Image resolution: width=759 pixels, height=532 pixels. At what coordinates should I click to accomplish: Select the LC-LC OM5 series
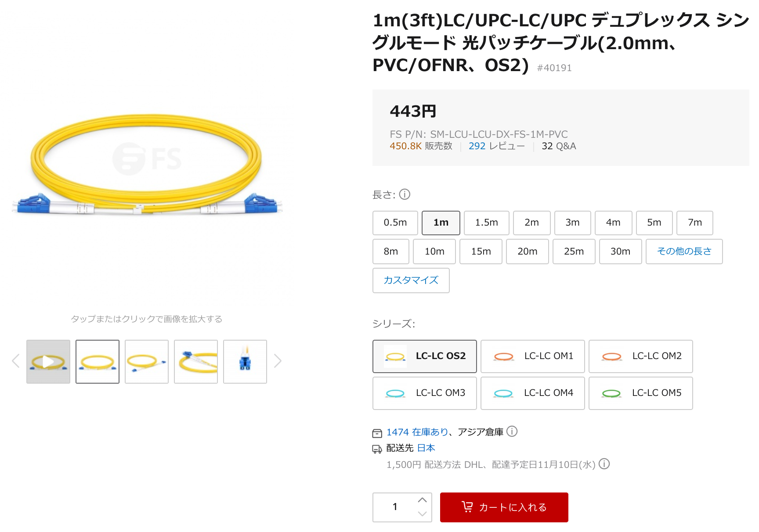tap(641, 393)
